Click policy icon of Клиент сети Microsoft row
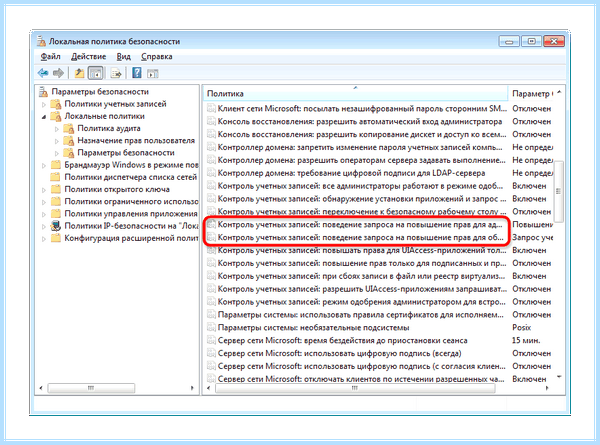This screenshot has height=445, width=600. 211,109
